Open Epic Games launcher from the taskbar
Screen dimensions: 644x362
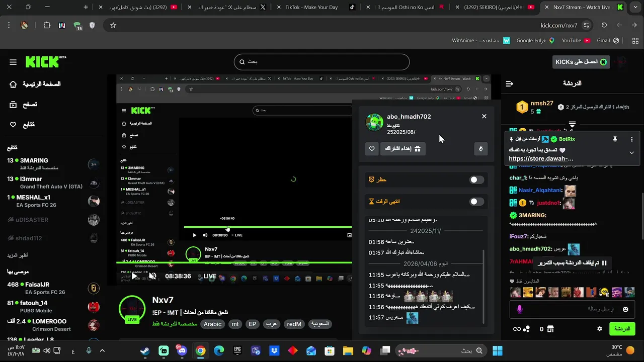tap(237, 350)
